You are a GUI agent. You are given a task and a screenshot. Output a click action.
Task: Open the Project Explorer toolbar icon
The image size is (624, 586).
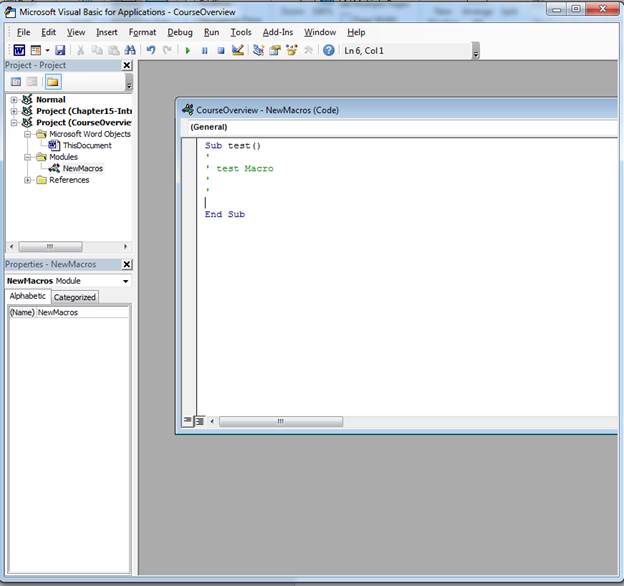(258, 50)
